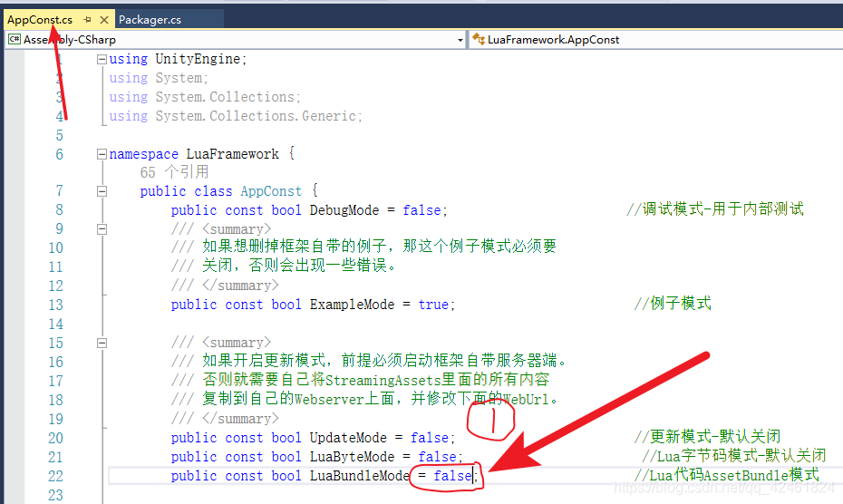Click the '//更新模式-默认关闭' comment
Image resolution: width=843 pixels, height=504 pixels.
(x=707, y=437)
